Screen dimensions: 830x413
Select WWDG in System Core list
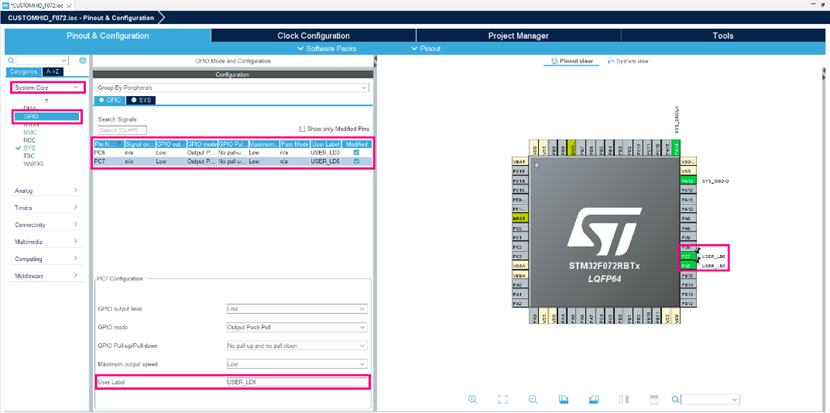(x=33, y=164)
